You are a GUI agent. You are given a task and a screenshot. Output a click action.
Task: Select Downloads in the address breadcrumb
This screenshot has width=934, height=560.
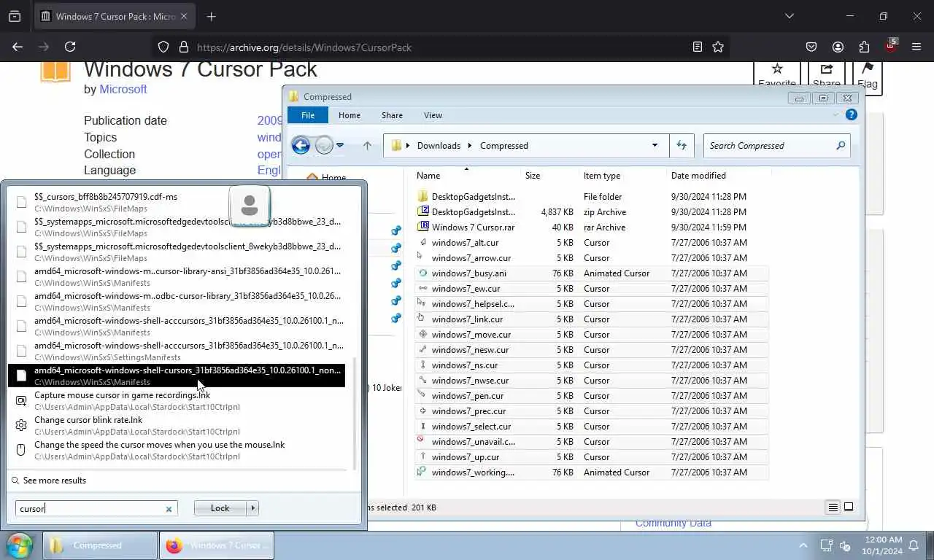(439, 145)
